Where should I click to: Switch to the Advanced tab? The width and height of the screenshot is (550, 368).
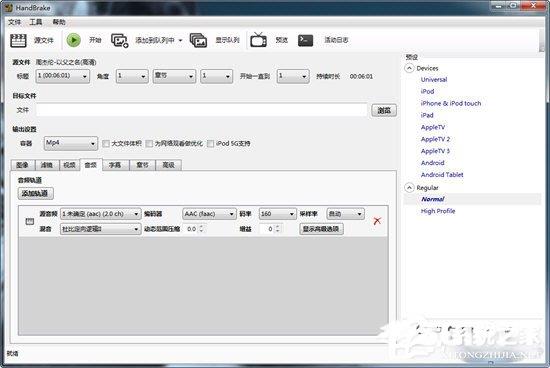(168, 165)
